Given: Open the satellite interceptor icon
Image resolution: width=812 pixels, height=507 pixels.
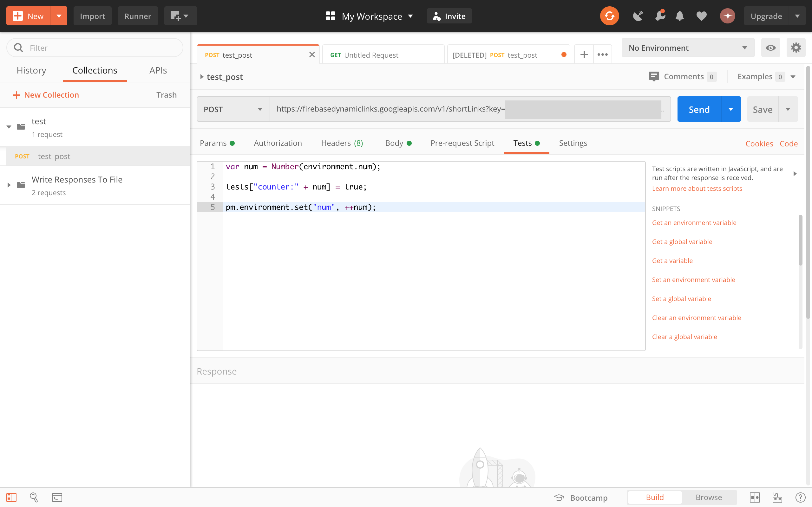Looking at the screenshot, I should pyautogui.click(x=638, y=16).
